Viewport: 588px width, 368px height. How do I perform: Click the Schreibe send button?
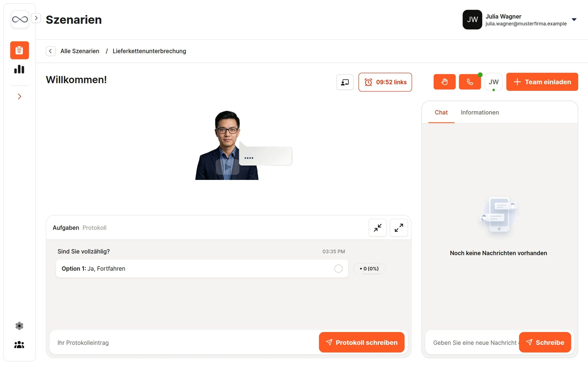545,342
